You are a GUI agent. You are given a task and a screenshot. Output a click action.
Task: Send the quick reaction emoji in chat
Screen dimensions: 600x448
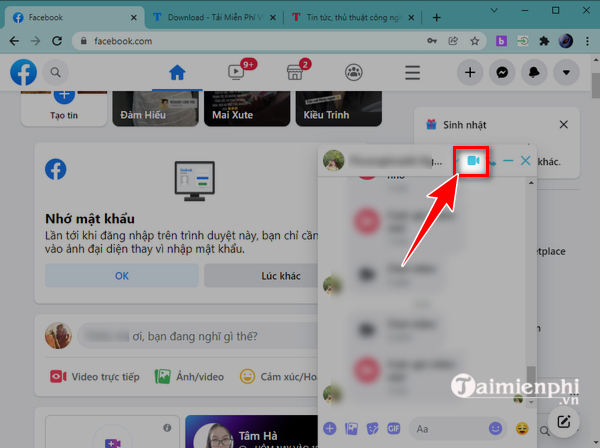tap(522, 428)
